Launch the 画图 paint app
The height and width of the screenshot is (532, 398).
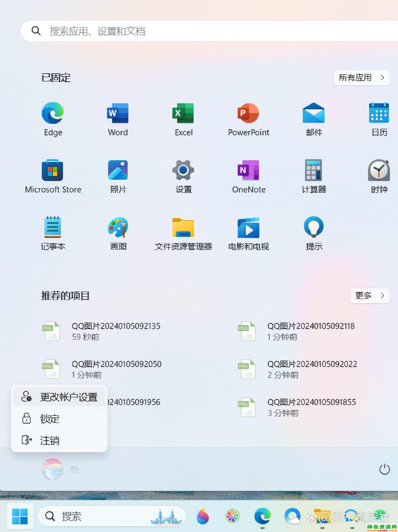[118, 233]
